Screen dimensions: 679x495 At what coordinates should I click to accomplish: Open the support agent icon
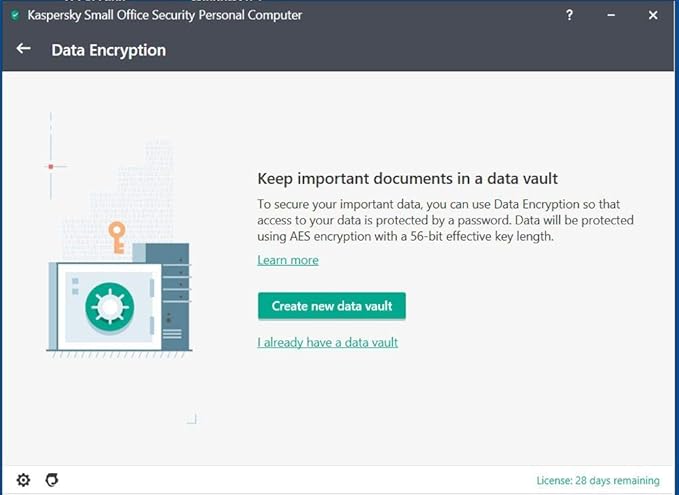[52, 480]
